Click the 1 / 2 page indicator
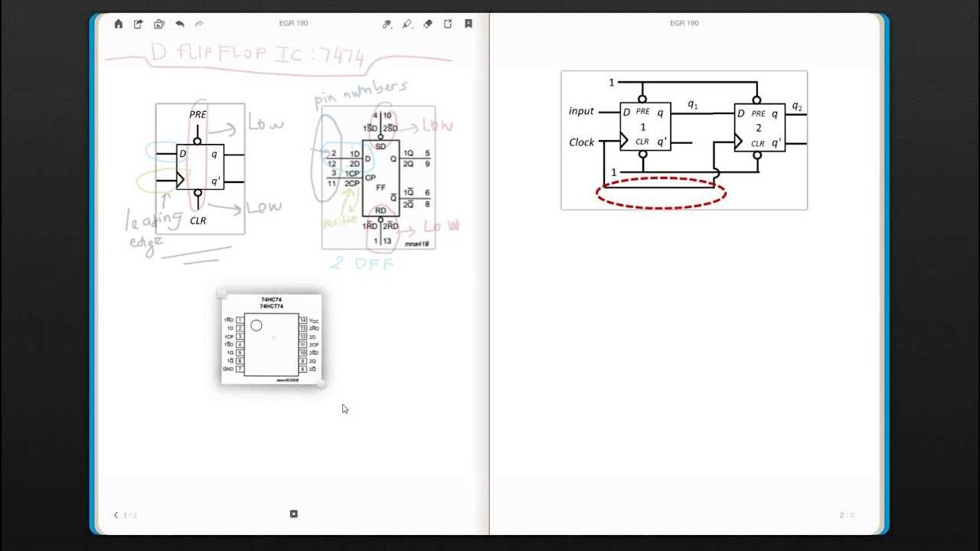Screen dimensions: 980x551 (x=130, y=515)
